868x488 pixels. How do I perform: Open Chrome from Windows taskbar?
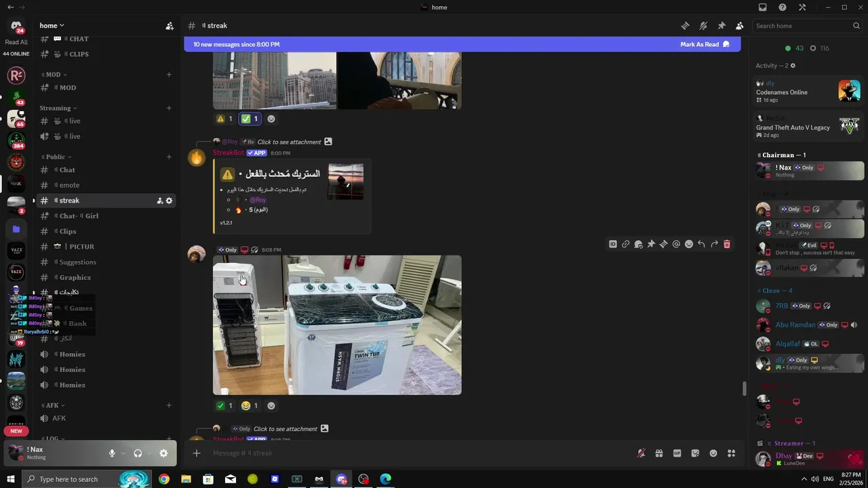coord(164,479)
